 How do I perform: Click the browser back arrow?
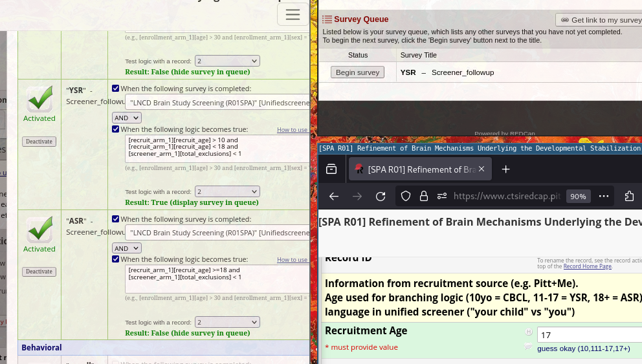coord(334,197)
